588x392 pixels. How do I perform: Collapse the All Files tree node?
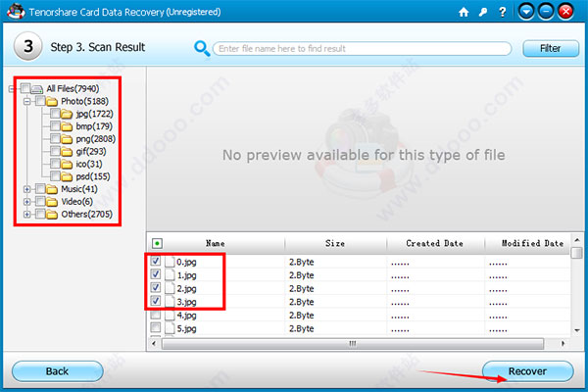[x=12, y=89]
